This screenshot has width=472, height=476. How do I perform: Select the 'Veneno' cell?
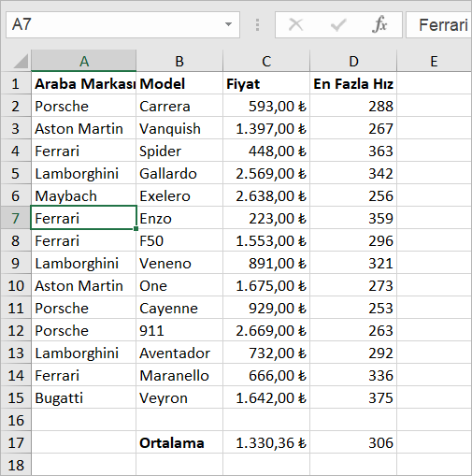(x=179, y=263)
